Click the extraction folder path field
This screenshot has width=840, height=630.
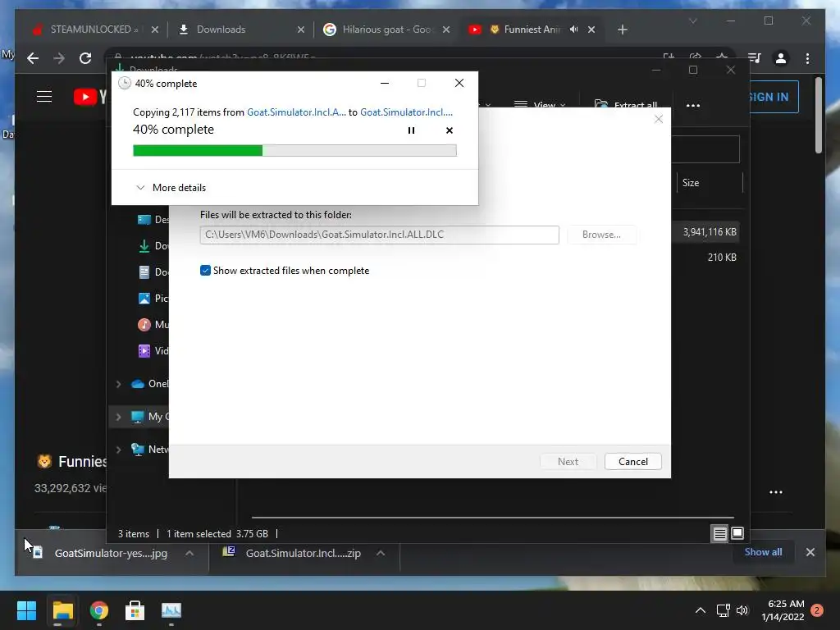[379, 235]
